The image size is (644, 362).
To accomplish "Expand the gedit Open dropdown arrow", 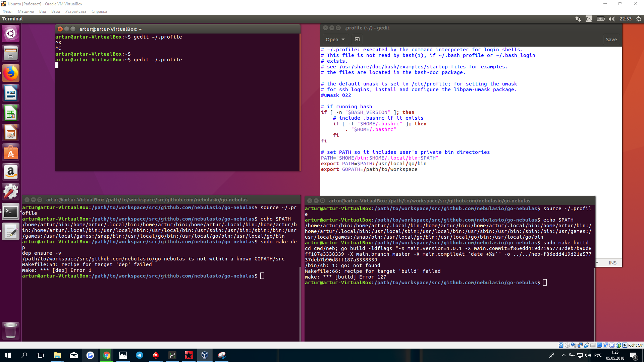I will pos(343,40).
